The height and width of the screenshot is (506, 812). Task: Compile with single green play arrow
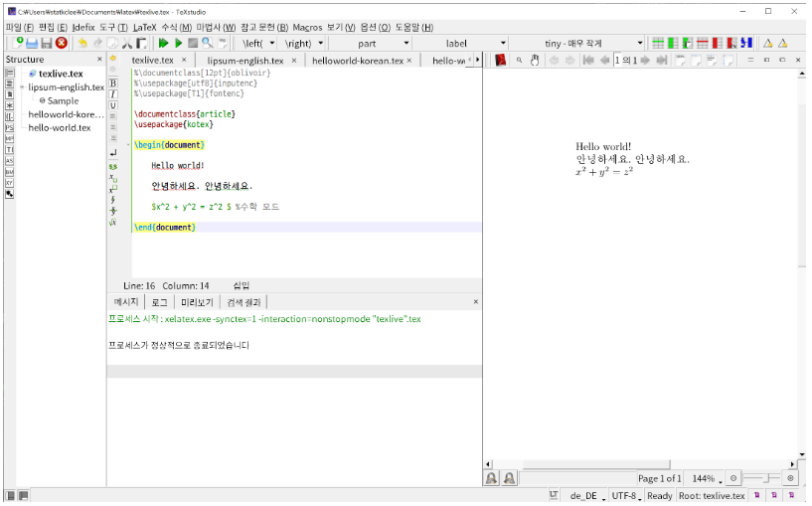[x=178, y=43]
